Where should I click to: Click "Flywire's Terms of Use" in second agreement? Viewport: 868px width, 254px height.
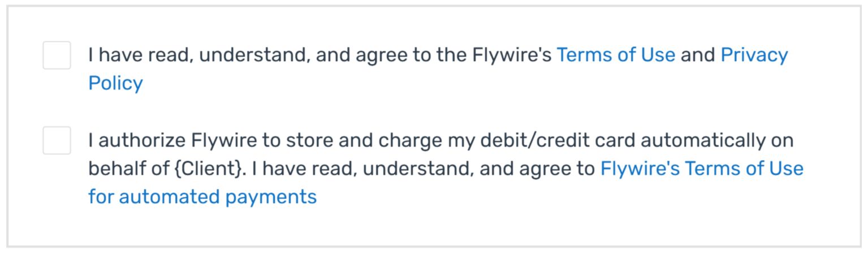701,169
